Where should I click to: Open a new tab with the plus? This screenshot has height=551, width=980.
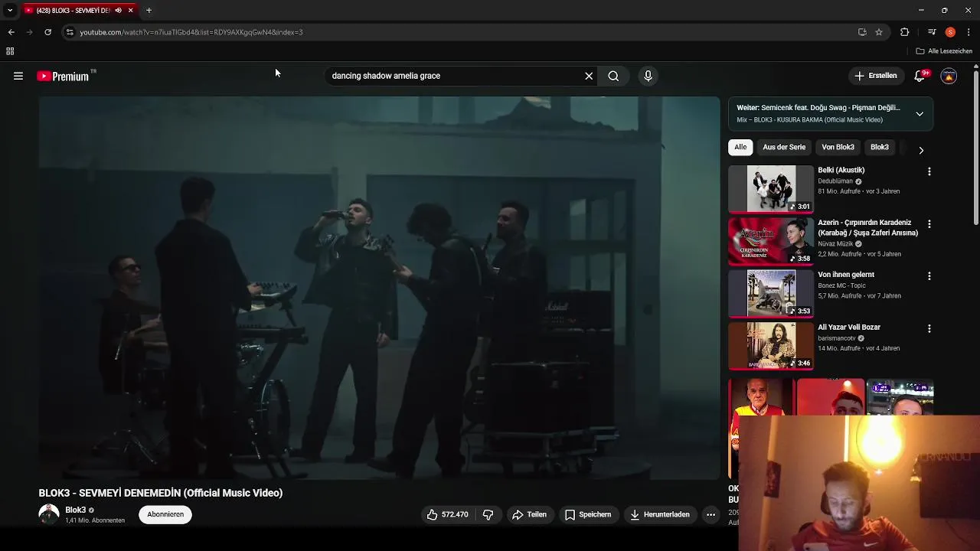click(x=149, y=11)
